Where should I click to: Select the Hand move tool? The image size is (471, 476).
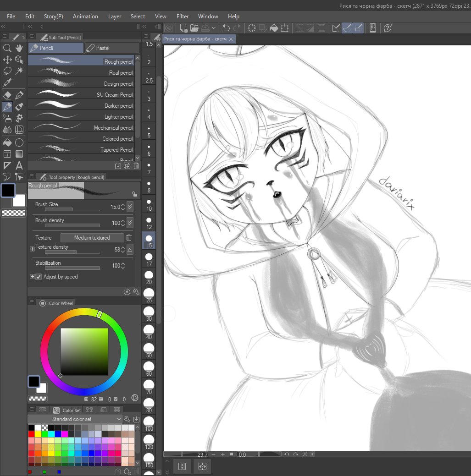click(x=19, y=48)
